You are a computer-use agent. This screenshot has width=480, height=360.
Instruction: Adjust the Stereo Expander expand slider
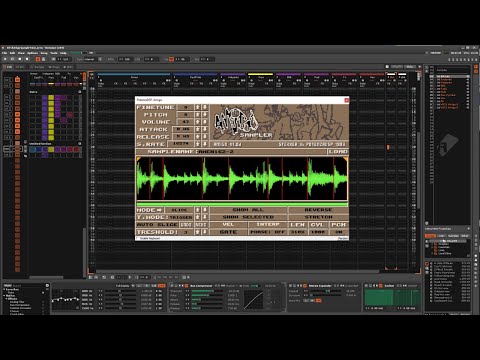(325, 291)
